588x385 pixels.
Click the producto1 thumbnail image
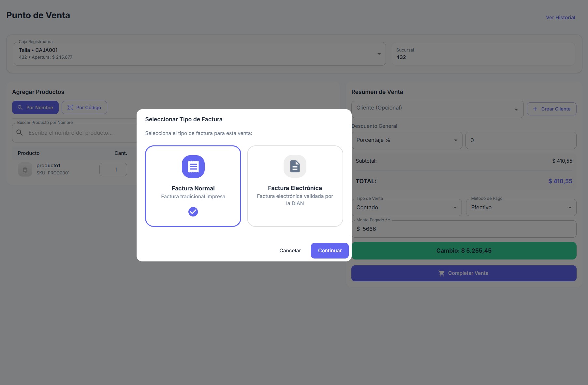[x=25, y=170]
